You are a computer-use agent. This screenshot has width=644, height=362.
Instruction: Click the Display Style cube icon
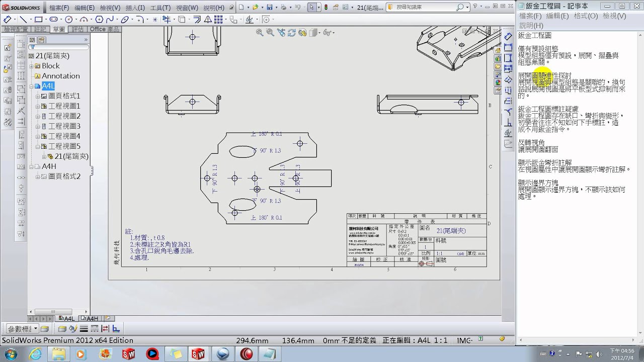pyautogui.click(x=313, y=32)
